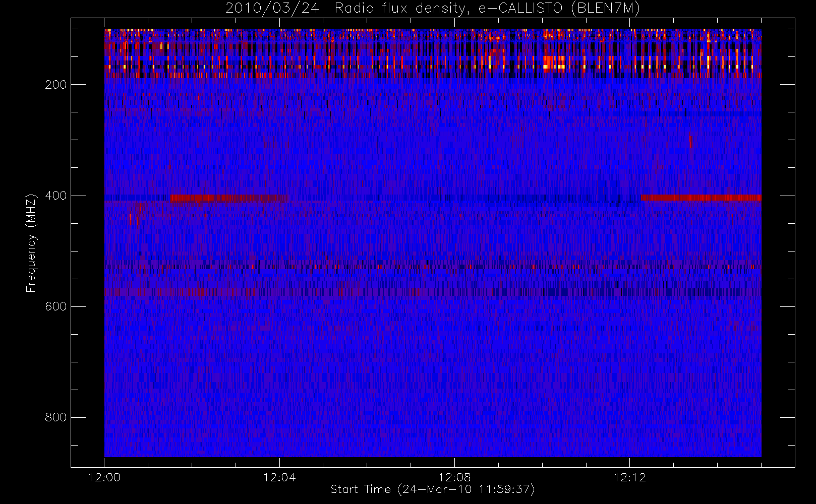Screen dimensions: 816x504
Task: Click the "600" frequency tick label
Action: (x=55, y=306)
